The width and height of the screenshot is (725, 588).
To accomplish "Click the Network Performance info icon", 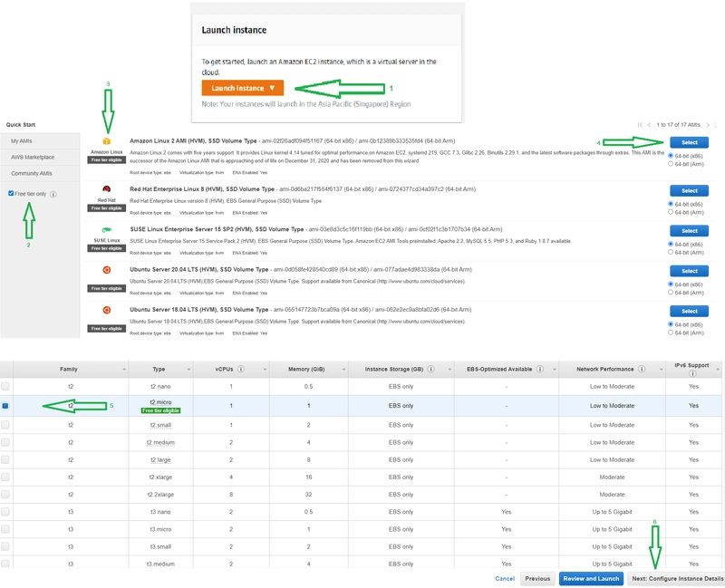I will coord(642,369).
